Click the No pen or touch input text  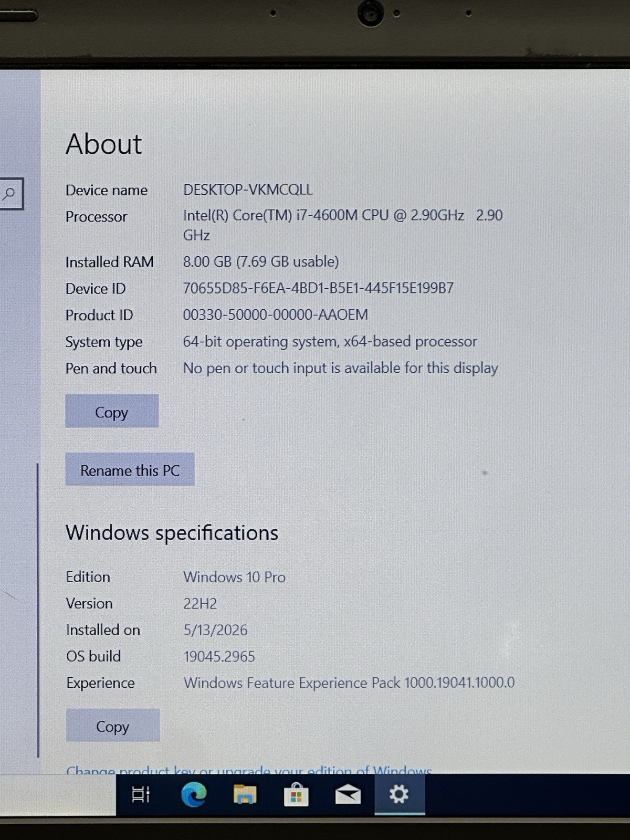(340, 368)
